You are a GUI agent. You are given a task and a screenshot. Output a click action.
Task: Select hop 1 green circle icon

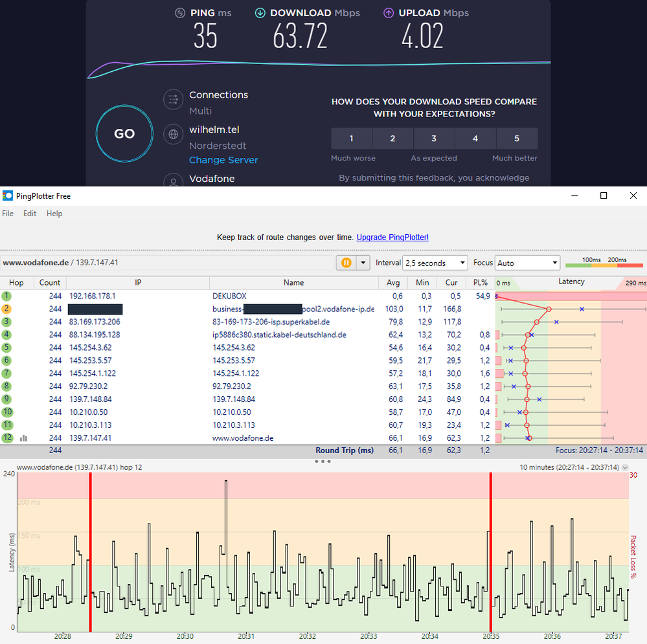[6, 296]
